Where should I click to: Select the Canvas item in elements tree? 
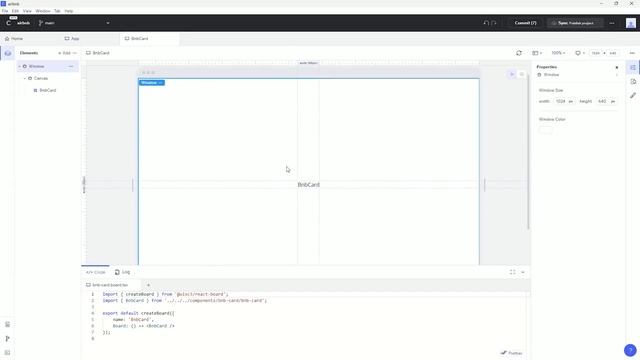pyautogui.click(x=41, y=78)
